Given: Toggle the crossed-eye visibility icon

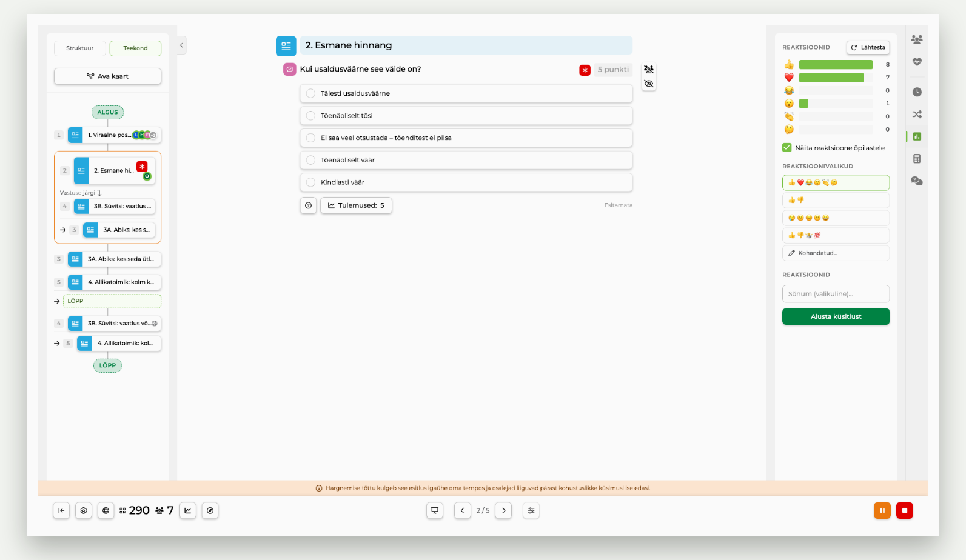Looking at the screenshot, I should pyautogui.click(x=649, y=84).
